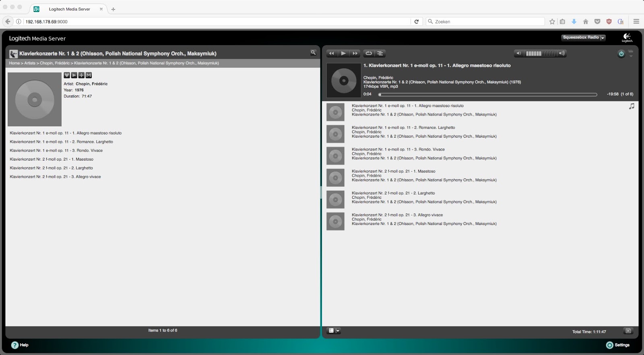Screen dimensions: 644x355
Task: Open search in the library panel
Action: coord(313,52)
